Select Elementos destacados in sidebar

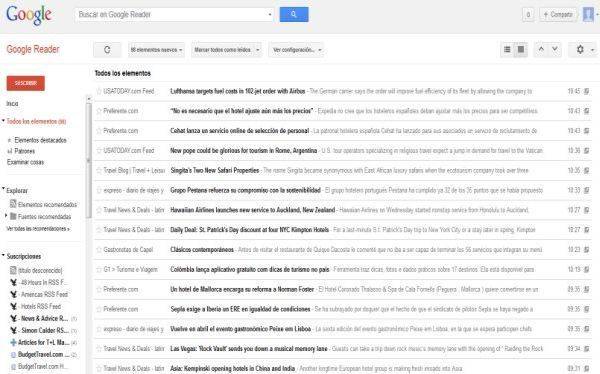[40, 140]
